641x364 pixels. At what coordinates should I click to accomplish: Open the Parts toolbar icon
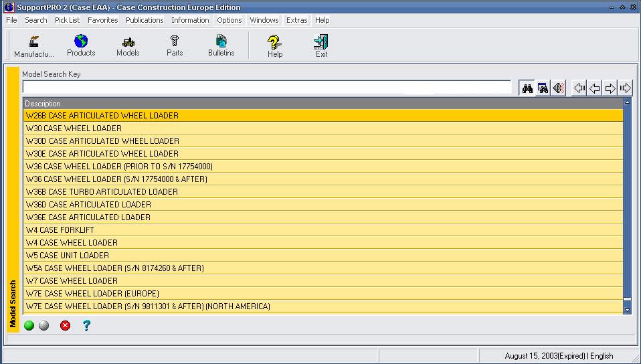coord(175,45)
